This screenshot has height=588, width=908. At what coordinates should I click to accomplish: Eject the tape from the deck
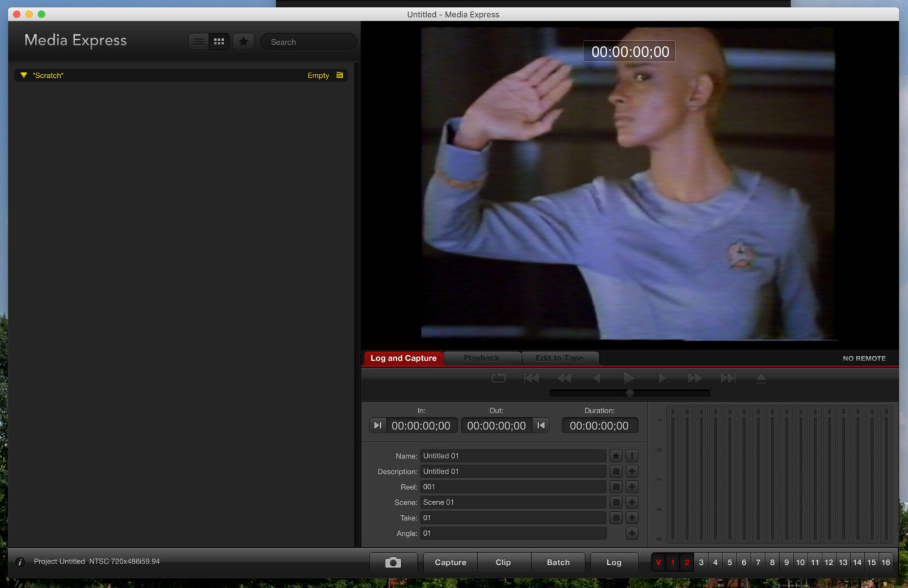pyautogui.click(x=761, y=378)
